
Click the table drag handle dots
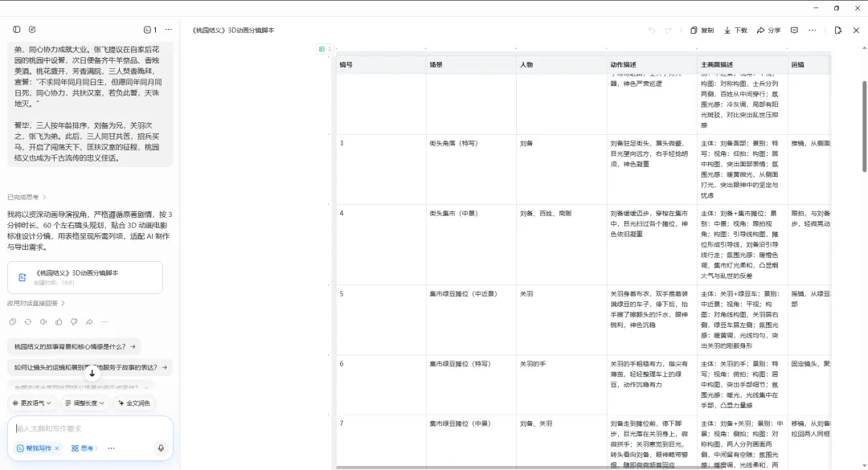click(x=330, y=49)
